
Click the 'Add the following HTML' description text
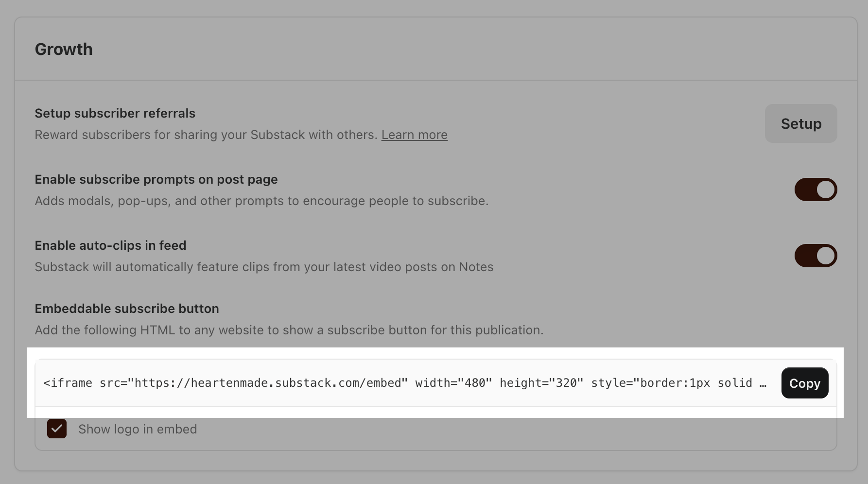point(289,330)
